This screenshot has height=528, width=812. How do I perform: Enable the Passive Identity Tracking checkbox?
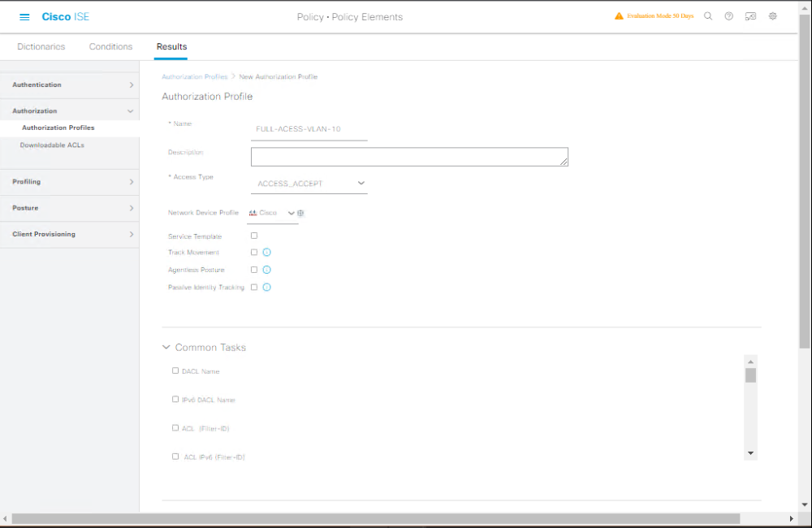[x=254, y=287]
